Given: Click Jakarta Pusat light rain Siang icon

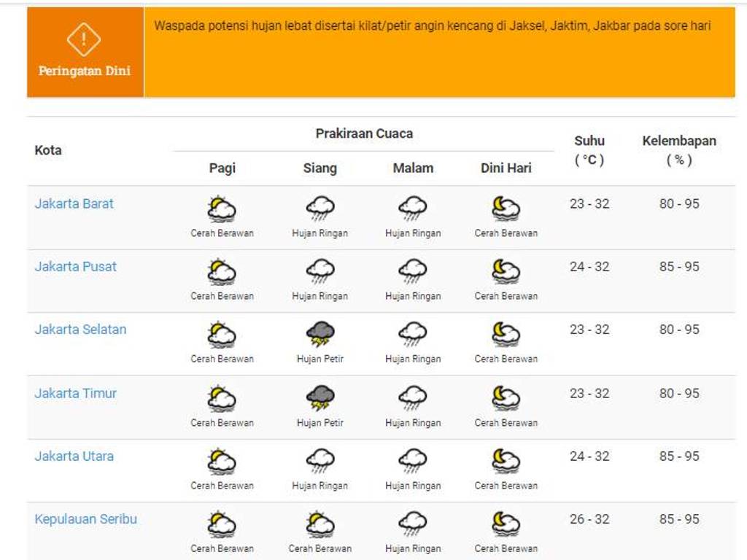Looking at the screenshot, I should click(x=320, y=272).
